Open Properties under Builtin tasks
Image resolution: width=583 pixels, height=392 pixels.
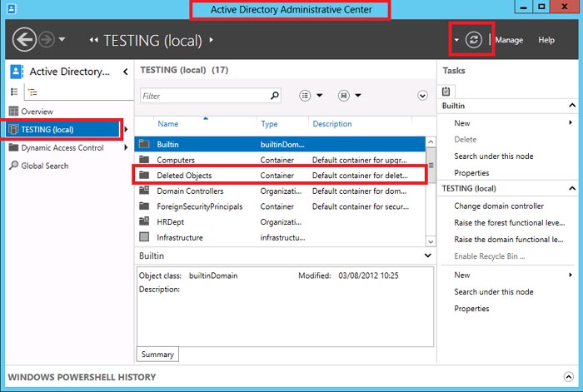click(471, 173)
